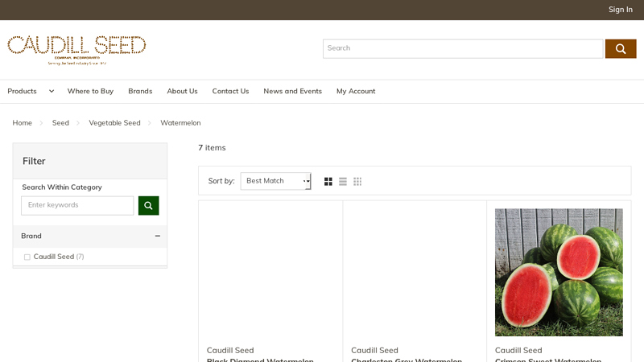Go to About Us page

pos(182,92)
